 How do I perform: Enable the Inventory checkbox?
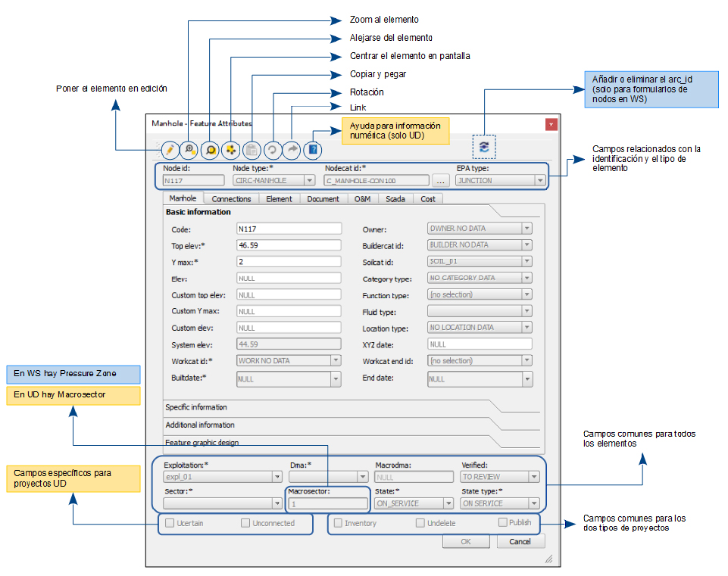coord(338,523)
